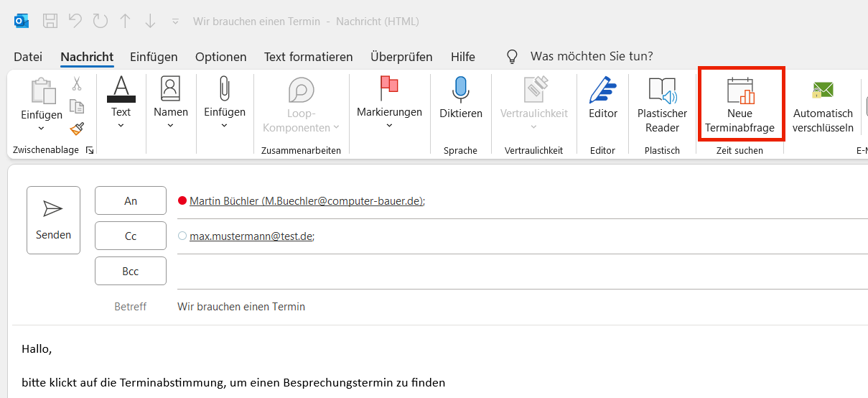868x398 pixels.
Task: Click the save disk icon in title bar
Action: (x=50, y=21)
